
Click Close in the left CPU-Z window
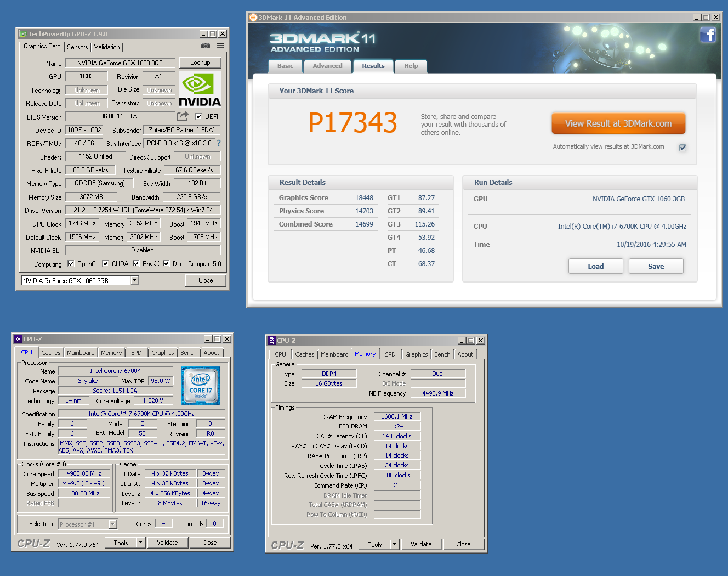[209, 543]
